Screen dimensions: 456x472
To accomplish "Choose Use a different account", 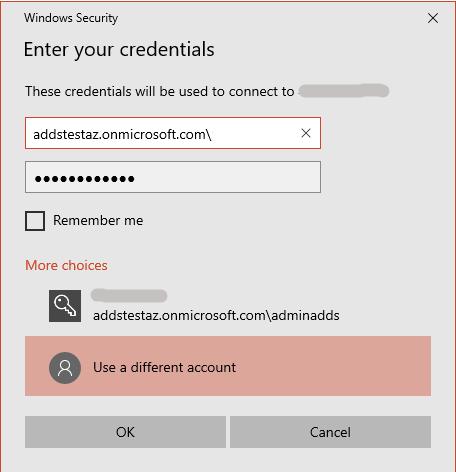I will pos(228,366).
